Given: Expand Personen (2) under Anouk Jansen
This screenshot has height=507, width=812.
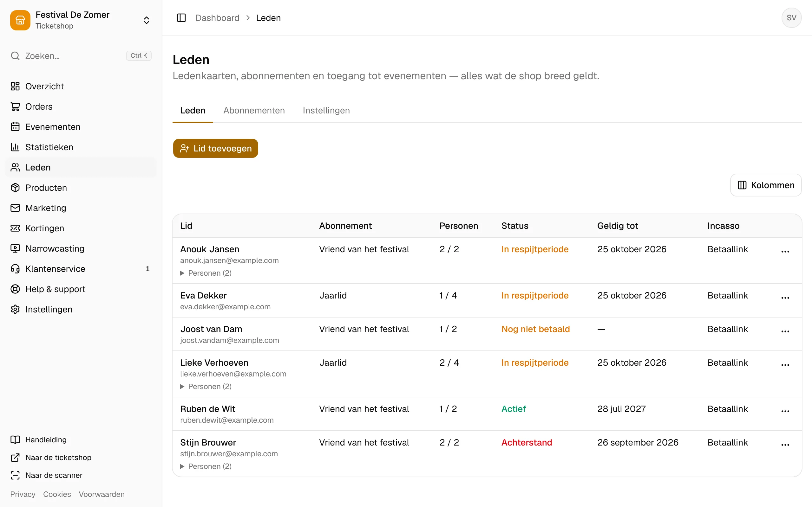Looking at the screenshot, I should [206, 273].
